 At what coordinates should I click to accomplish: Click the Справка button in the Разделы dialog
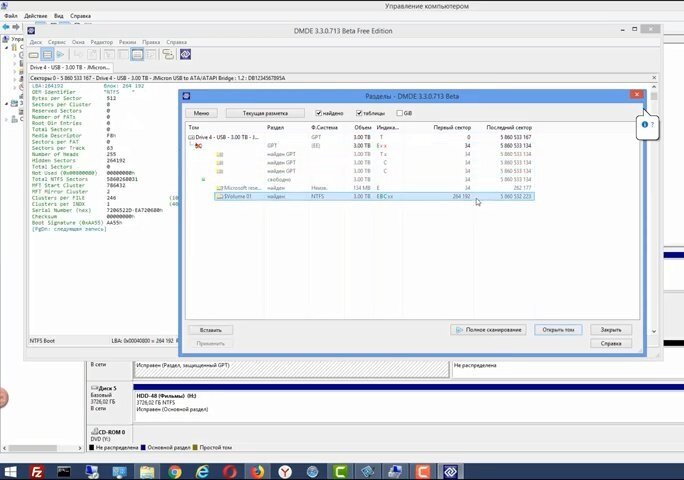pos(611,343)
